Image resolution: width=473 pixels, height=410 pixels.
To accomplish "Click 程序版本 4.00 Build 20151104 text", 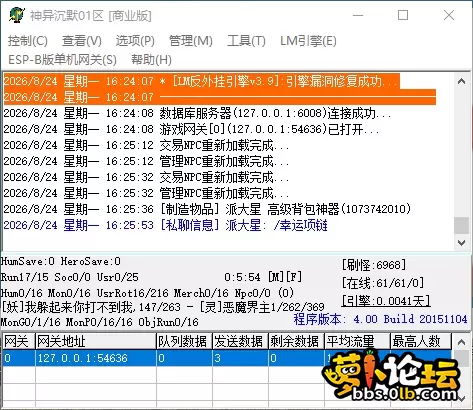I will coord(380,319).
